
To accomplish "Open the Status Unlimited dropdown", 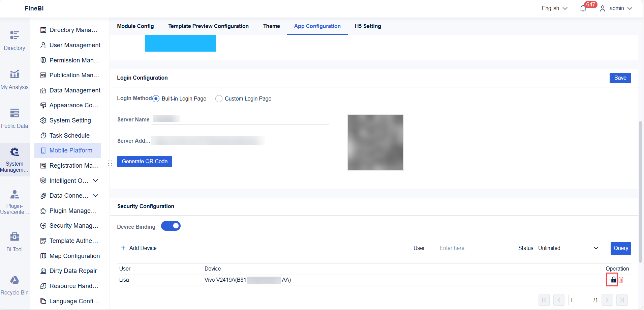I will click(x=569, y=248).
